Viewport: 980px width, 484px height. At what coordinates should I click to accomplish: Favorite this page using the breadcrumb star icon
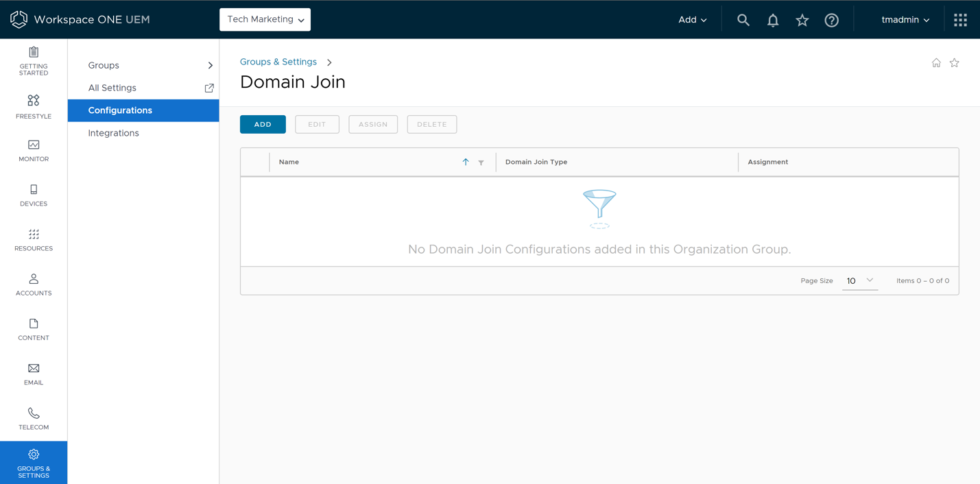tap(954, 62)
